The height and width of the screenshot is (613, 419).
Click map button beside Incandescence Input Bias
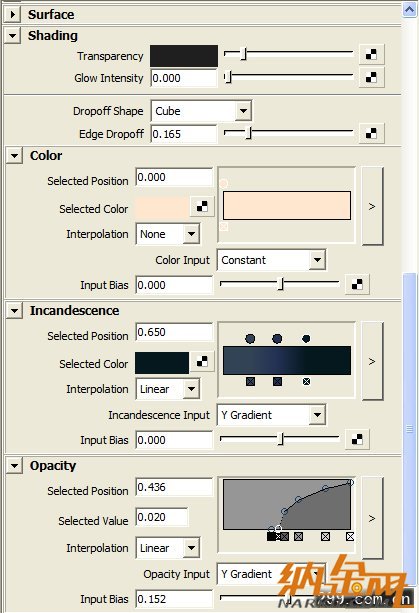pos(357,439)
